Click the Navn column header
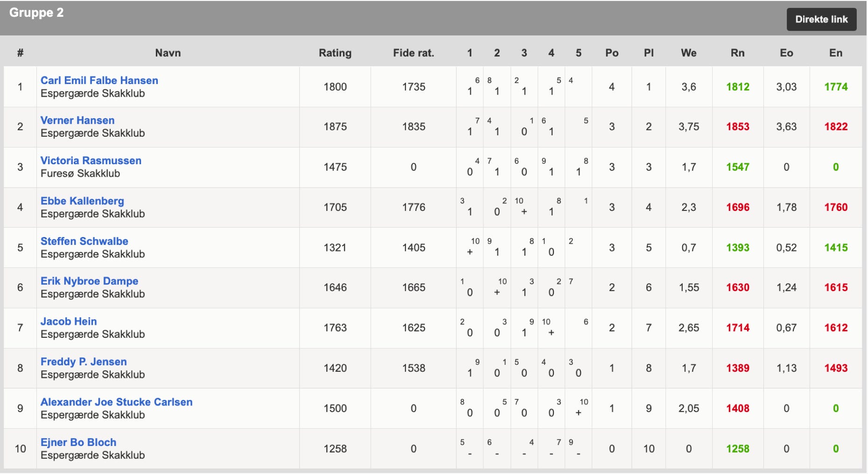Screen dimensions: 868x474 tap(168, 53)
